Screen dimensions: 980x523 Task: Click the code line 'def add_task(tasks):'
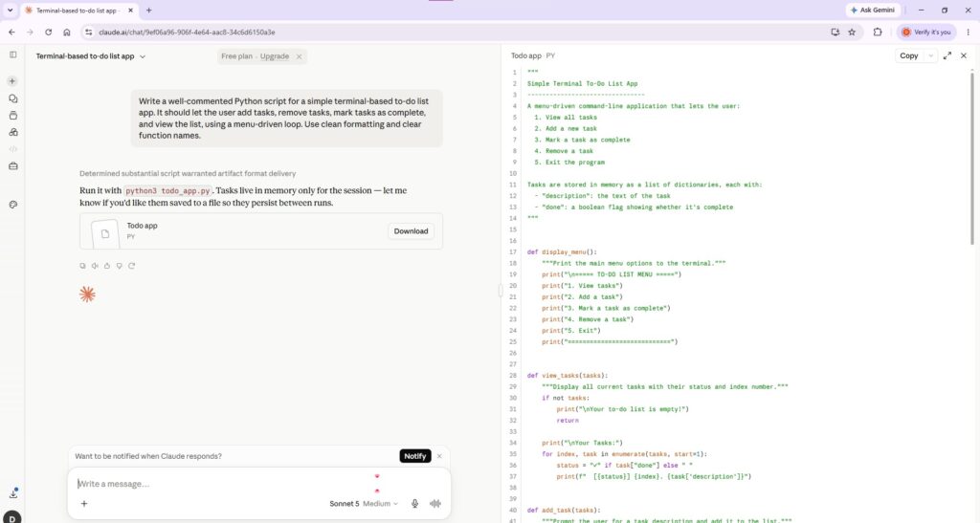(x=564, y=511)
